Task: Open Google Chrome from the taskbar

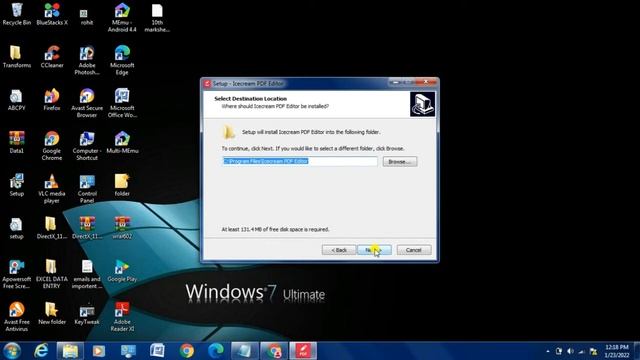Action: 187,351
